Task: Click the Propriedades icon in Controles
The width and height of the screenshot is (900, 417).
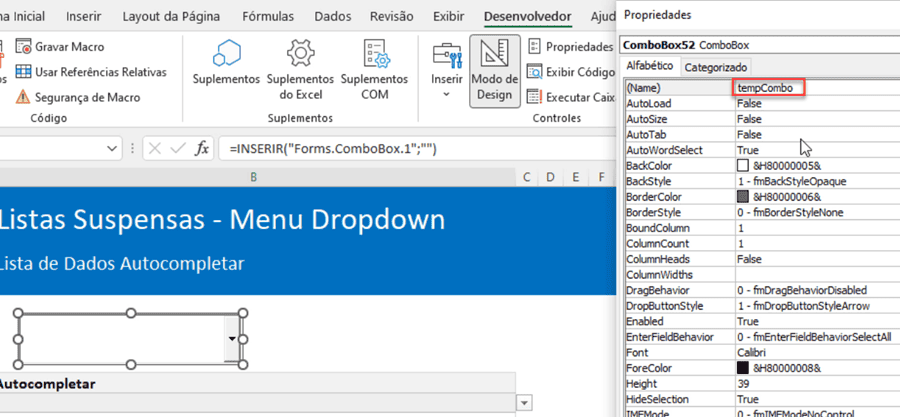Action: [535, 46]
